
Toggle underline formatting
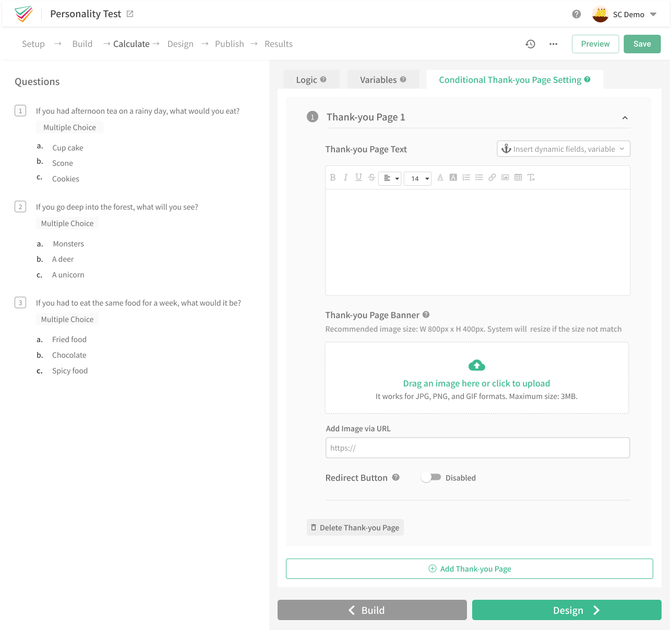358,177
